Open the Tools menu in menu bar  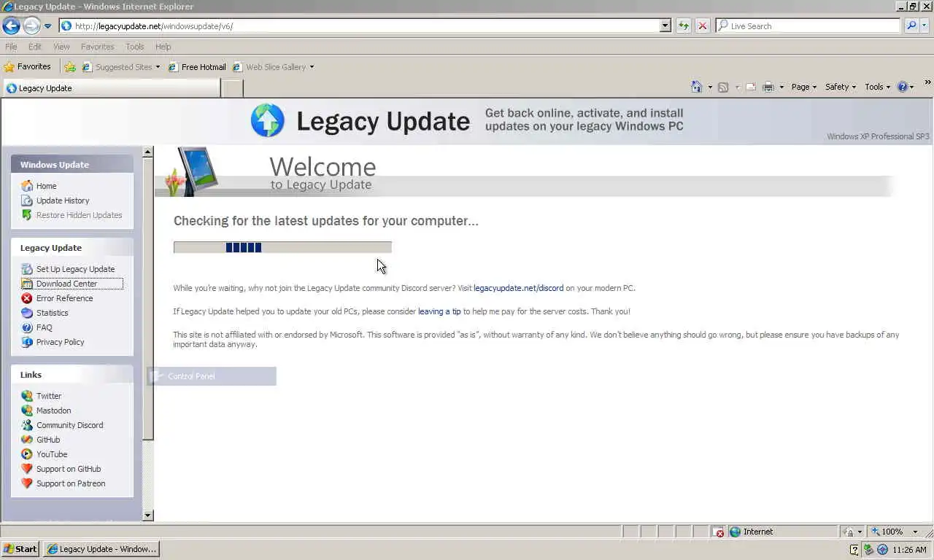[135, 47]
